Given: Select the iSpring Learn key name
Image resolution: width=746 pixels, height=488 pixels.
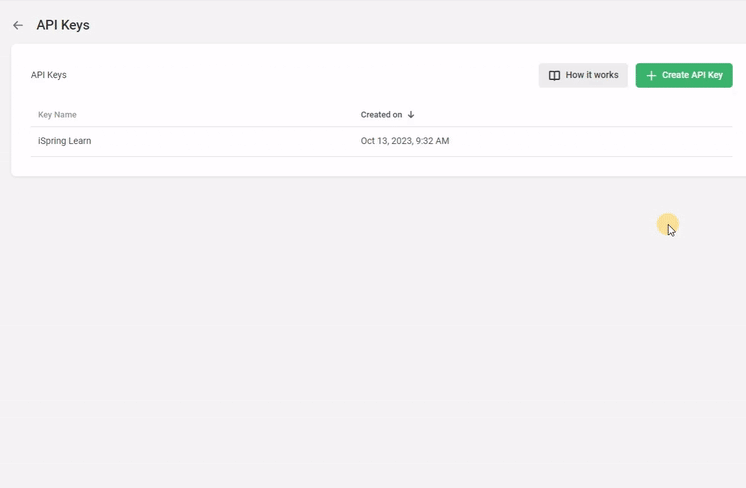Looking at the screenshot, I should [64, 141].
